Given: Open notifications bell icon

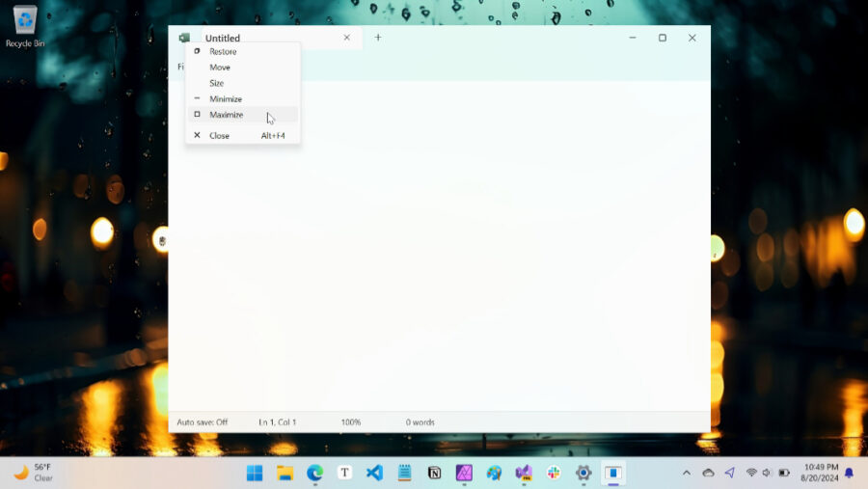Looking at the screenshot, I should coord(849,473).
